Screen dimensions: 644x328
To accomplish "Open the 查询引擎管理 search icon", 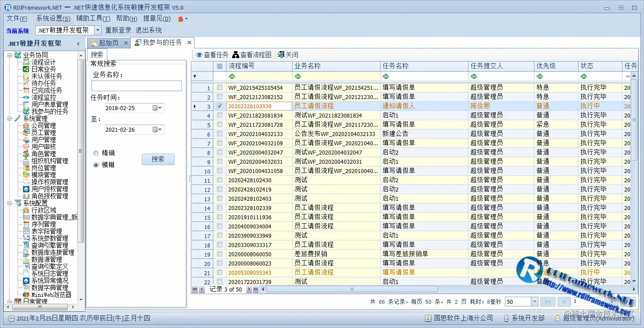I will click(x=26, y=245).
